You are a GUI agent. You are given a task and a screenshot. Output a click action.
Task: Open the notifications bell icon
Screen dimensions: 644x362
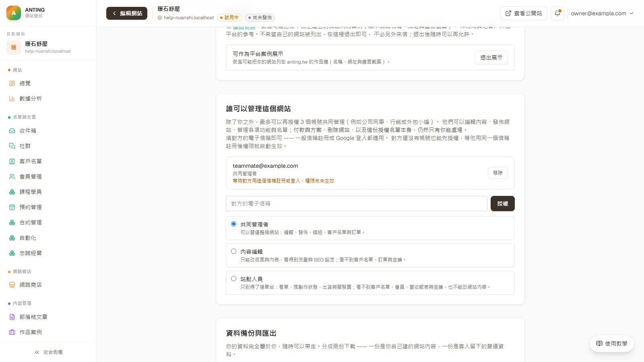pyautogui.click(x=557, y=13)
